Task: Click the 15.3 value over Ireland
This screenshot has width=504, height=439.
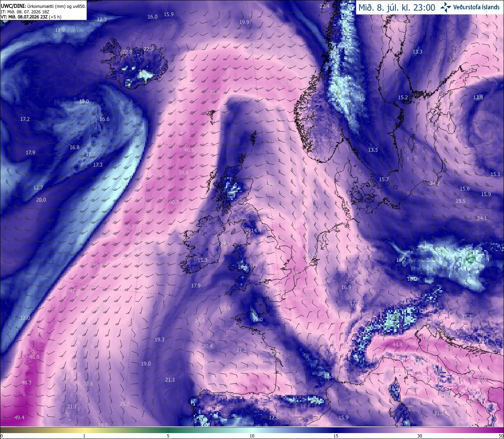Action: pyautogui.click(x=202, y=260)
